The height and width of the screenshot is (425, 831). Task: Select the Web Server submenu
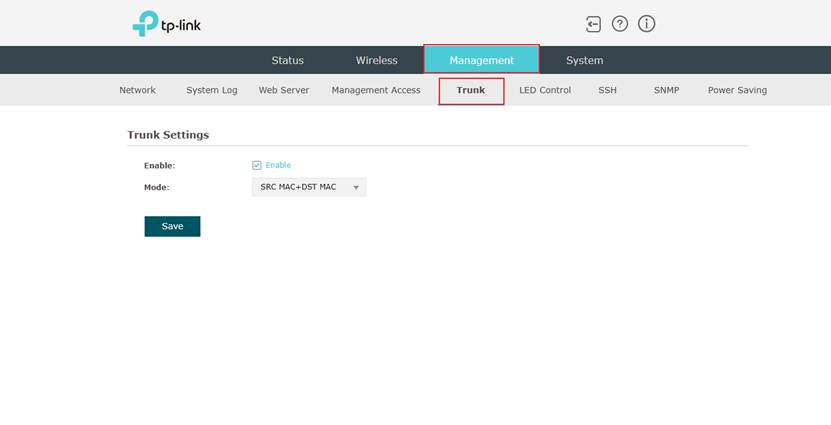pyautogui.click(x=284, y=90)
